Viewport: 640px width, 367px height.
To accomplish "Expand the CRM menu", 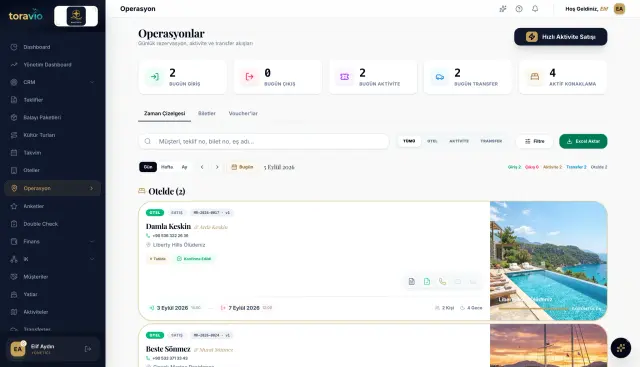I will [92, 82].
